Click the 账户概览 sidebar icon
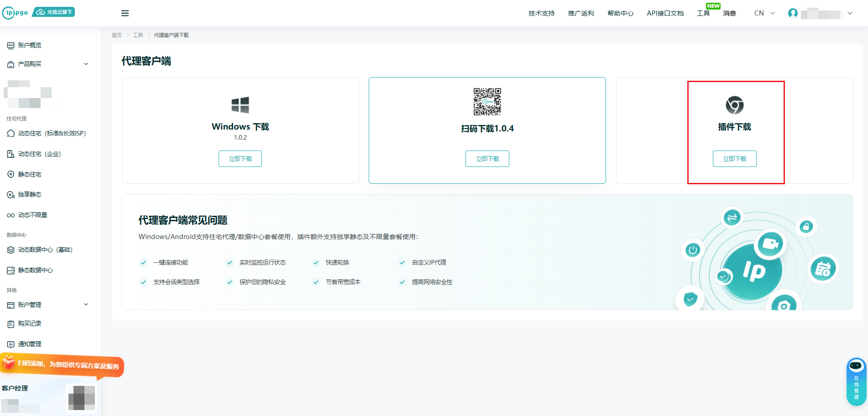The width and height of the screenshot is (868, 416). [10, 45]
